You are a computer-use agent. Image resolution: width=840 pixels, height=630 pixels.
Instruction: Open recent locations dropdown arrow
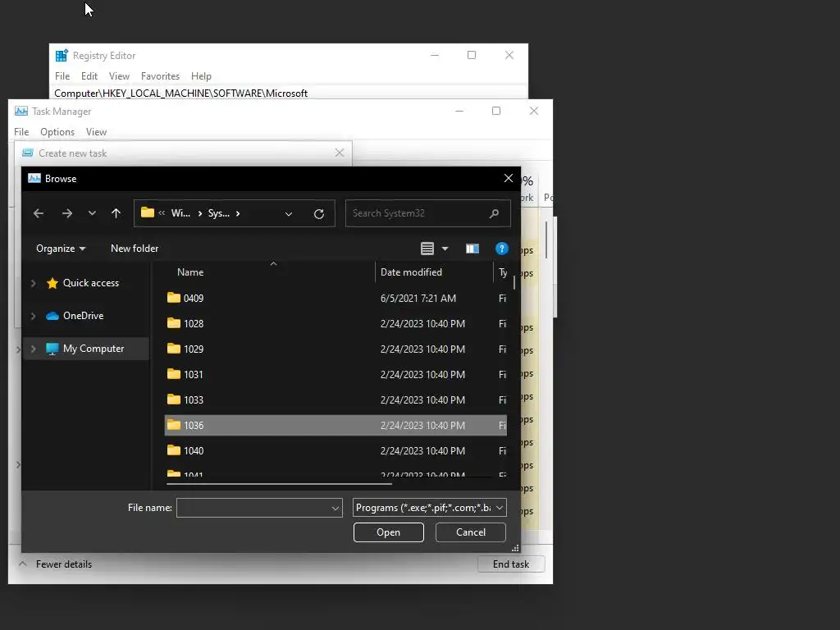92,213
